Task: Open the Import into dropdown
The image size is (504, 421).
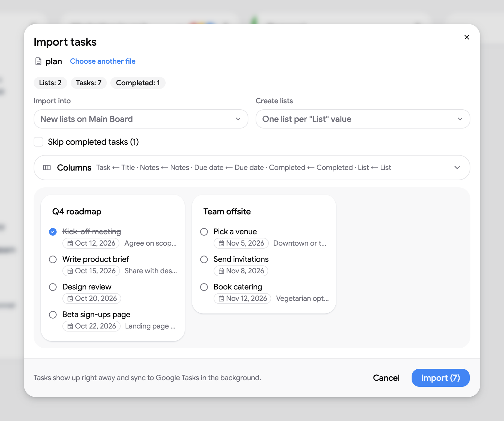Action: click(141, 119)
